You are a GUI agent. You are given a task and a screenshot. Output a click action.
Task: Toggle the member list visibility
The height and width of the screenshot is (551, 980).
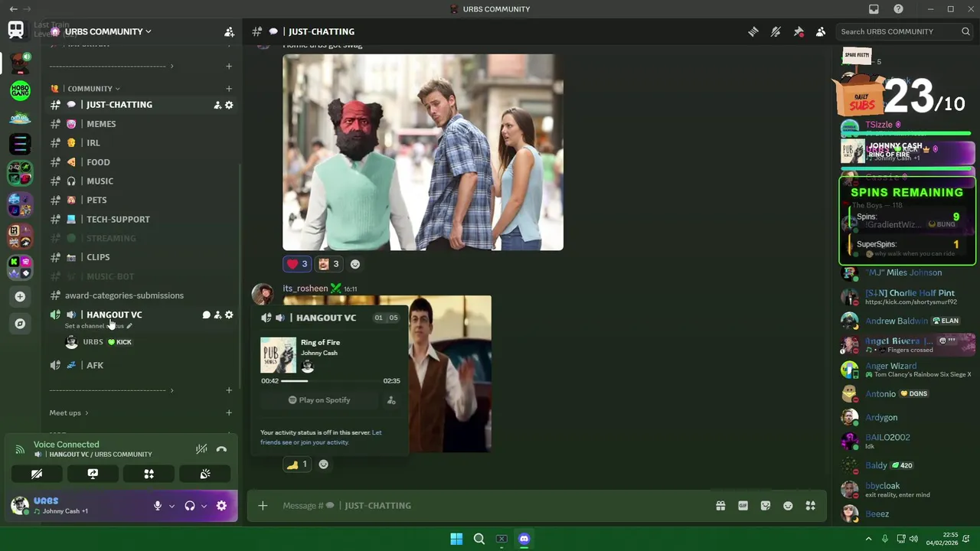click(x=821, y=31)
